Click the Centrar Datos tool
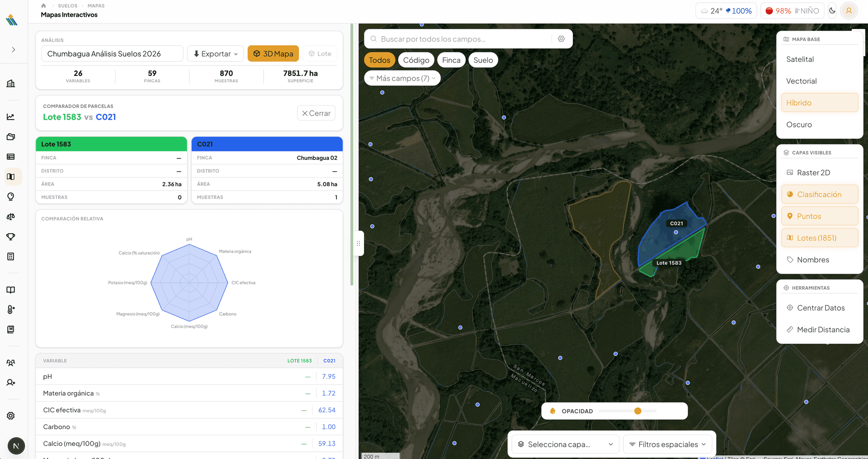The height and width of the screenshot is (459, 868). click(x=820, y=308)
